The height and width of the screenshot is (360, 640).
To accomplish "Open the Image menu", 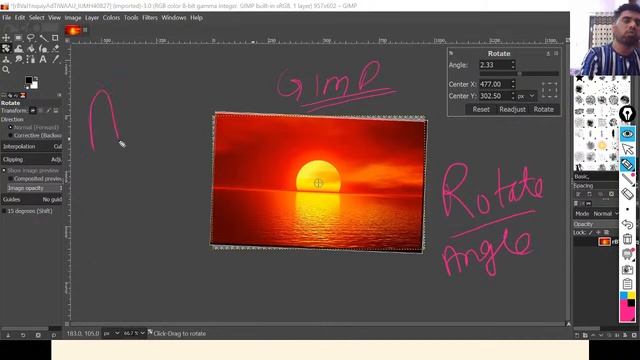I will [x=73, y=18].
